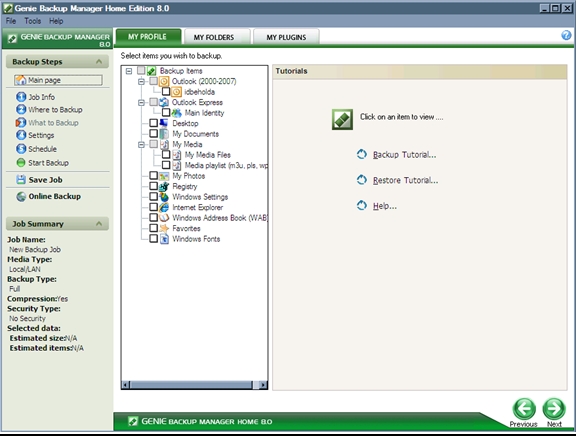This screenshot has height=438, width=578.
Task: Click the My Media icon in the tree
Action: click(x=164, y=144)
